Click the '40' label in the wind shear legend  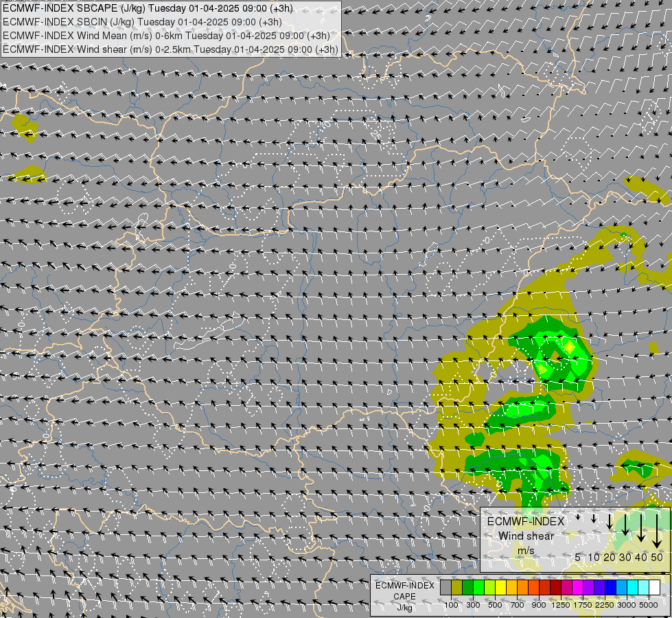point(640,557)
